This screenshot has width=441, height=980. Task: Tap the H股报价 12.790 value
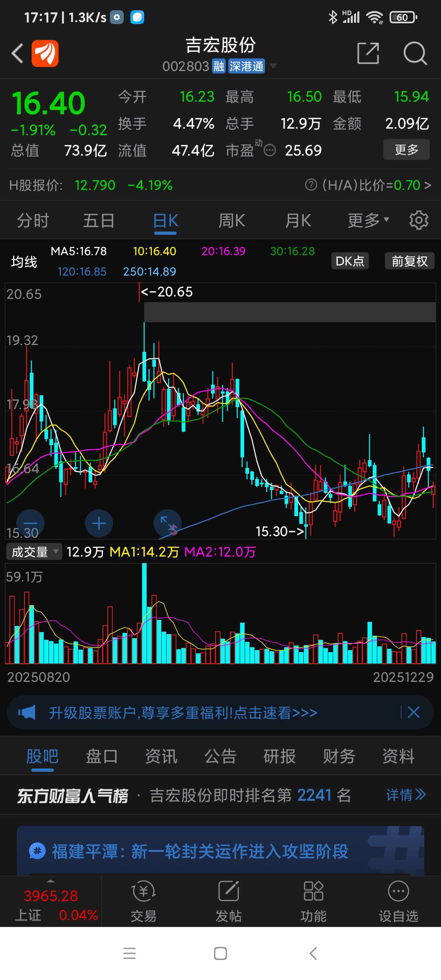coord(95,185)
